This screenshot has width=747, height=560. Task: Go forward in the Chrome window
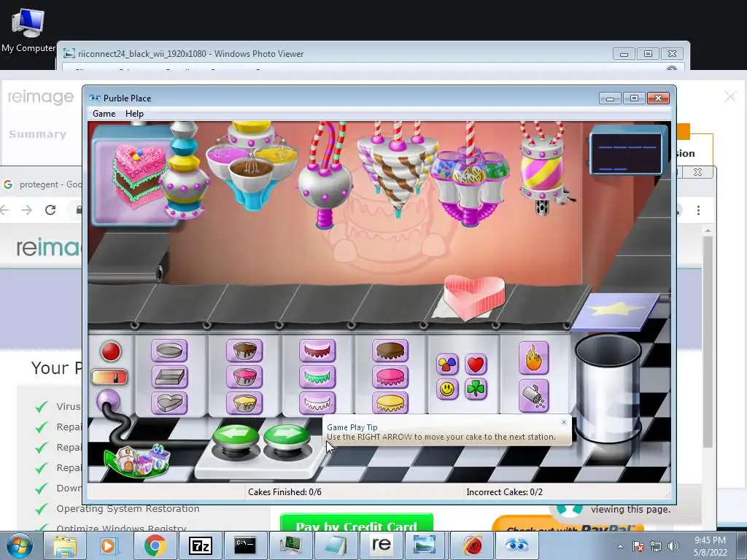27,210
